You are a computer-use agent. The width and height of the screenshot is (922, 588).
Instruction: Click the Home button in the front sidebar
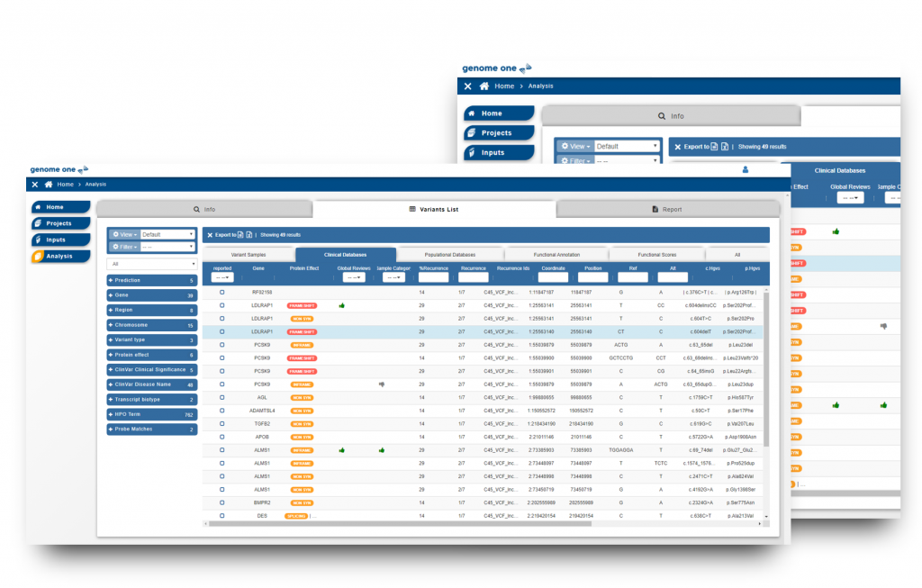pos(60,207)
